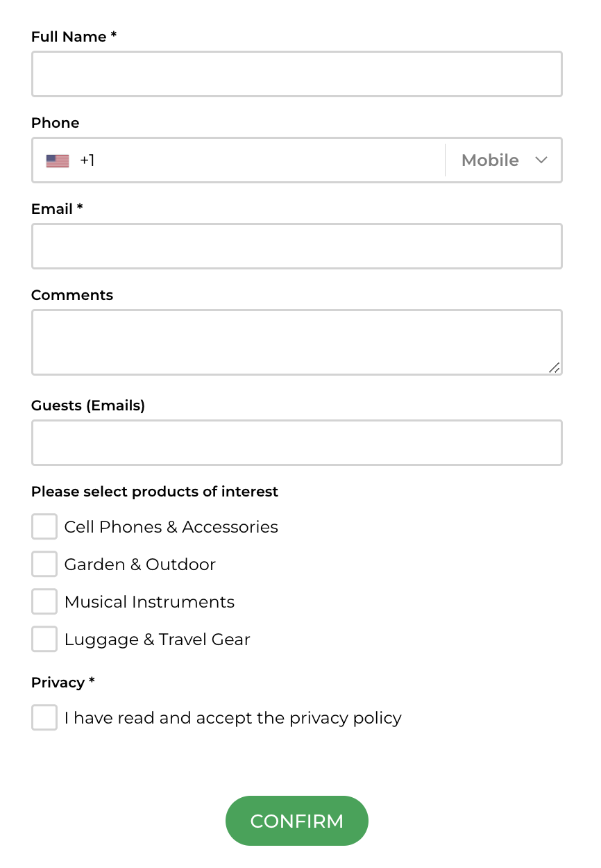Accept the privacy policy checkbox
This screenshot has height=868, width=601.
coord(44,717)
